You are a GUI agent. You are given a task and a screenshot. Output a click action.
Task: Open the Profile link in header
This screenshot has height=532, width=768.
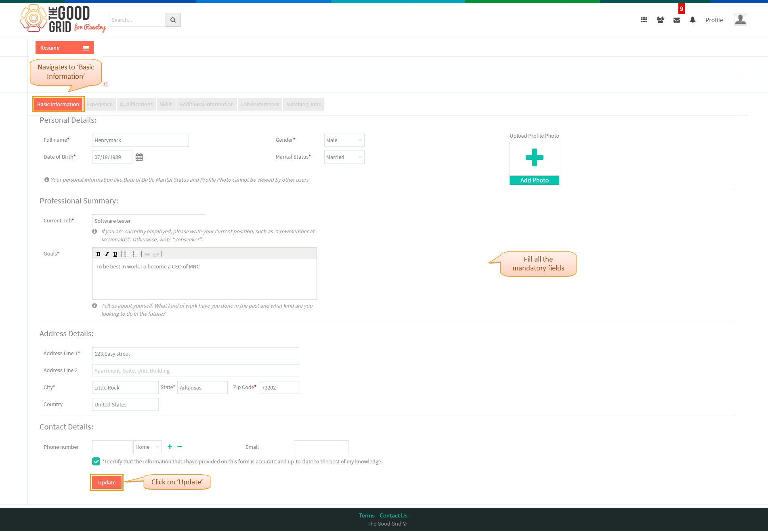pos(714,20)
